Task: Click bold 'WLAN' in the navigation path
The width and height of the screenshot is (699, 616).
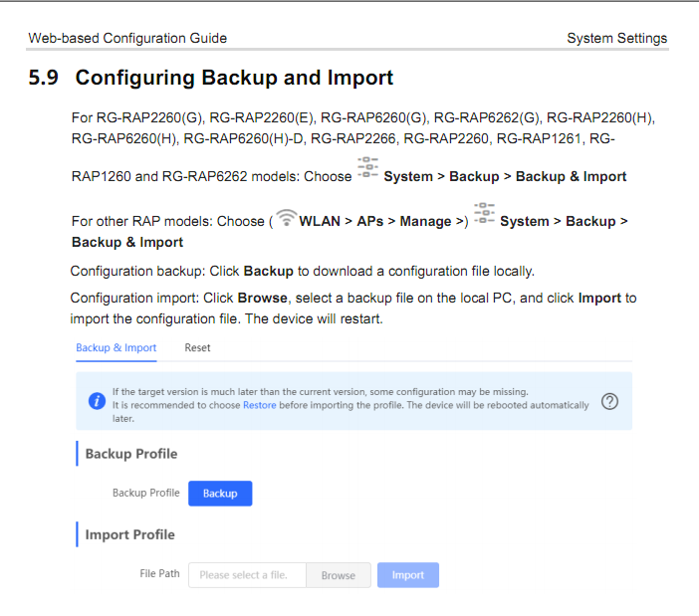Action: tap(320, 221)
